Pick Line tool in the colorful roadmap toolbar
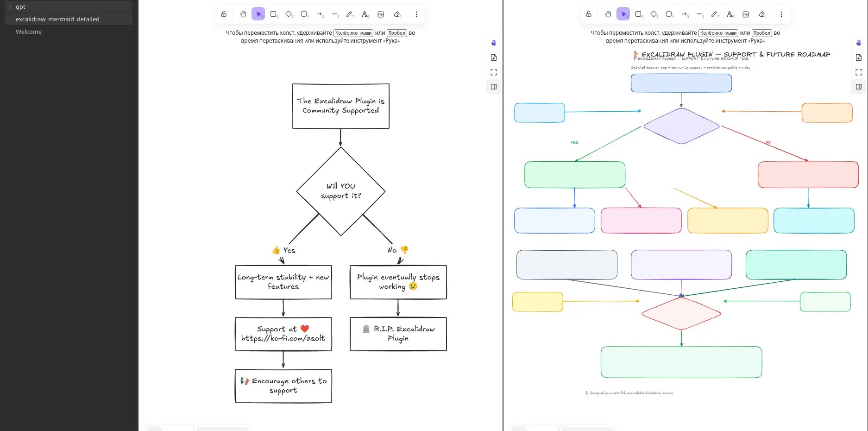Screen dimensions: 868x431 click(x=700, y=14)
